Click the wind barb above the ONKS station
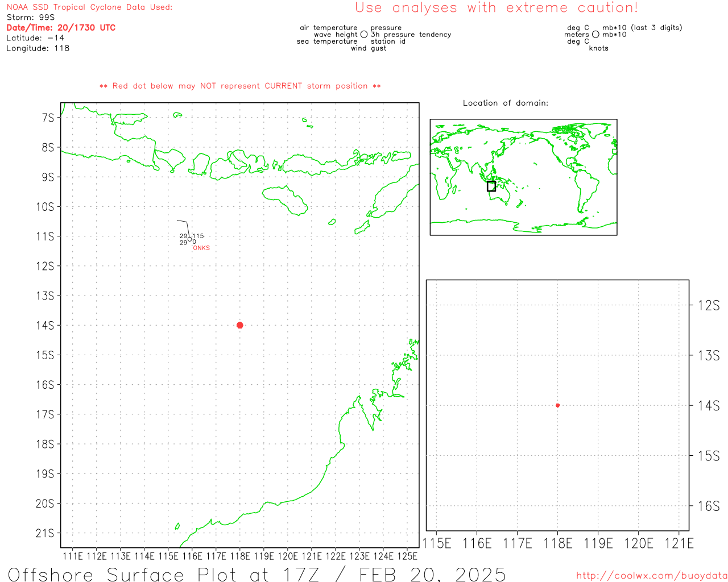 coord(183,228)
